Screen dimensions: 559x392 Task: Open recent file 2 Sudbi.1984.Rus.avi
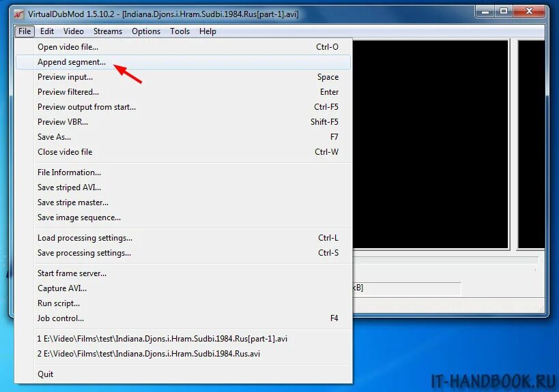(x=183, y=354)
